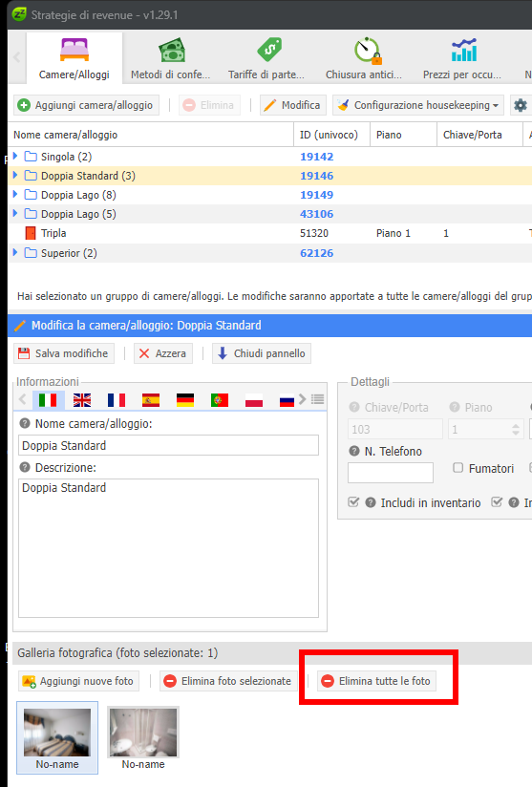The image size is (532, 787).
Task: Click help icon beside Piano label
Action: tap(455, 407)
